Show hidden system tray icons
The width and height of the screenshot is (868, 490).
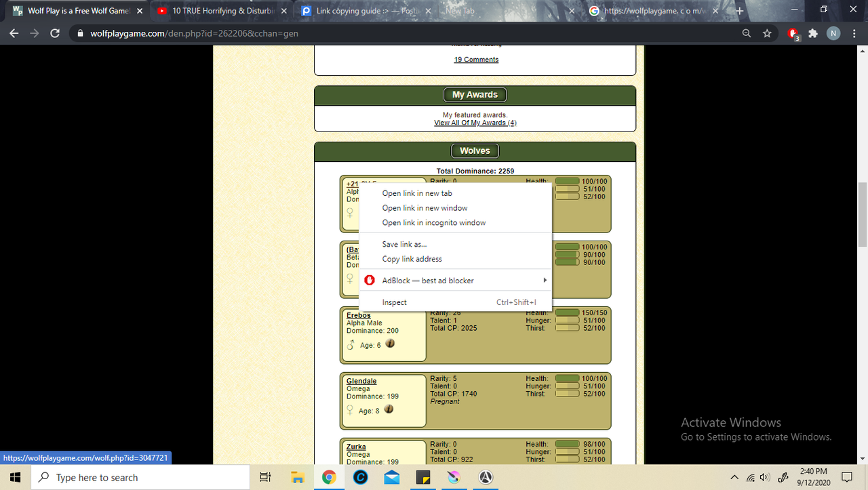click(734, 478)
